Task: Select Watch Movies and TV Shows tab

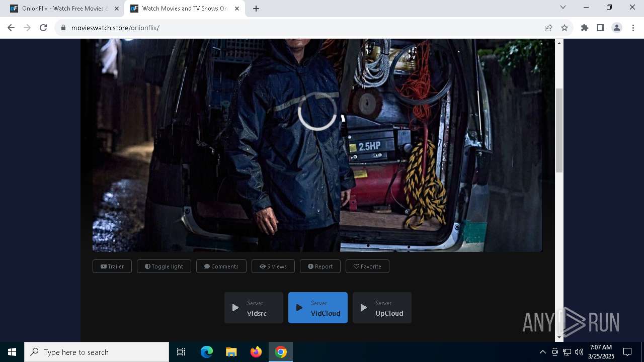Action: 185,9
